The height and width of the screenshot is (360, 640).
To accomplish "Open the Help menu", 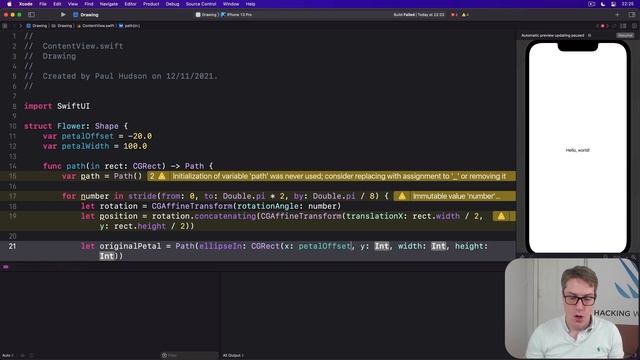I will click(250, 4).
